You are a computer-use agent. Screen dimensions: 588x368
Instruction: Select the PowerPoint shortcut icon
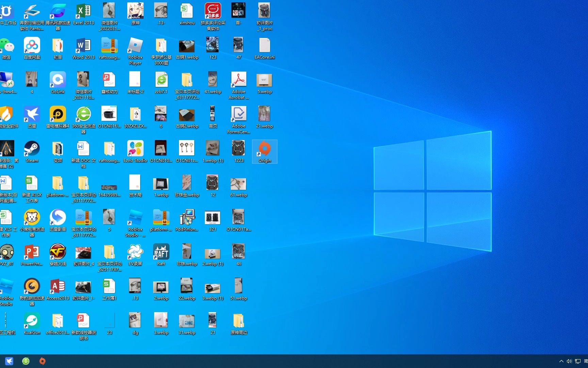click(32, 255)
